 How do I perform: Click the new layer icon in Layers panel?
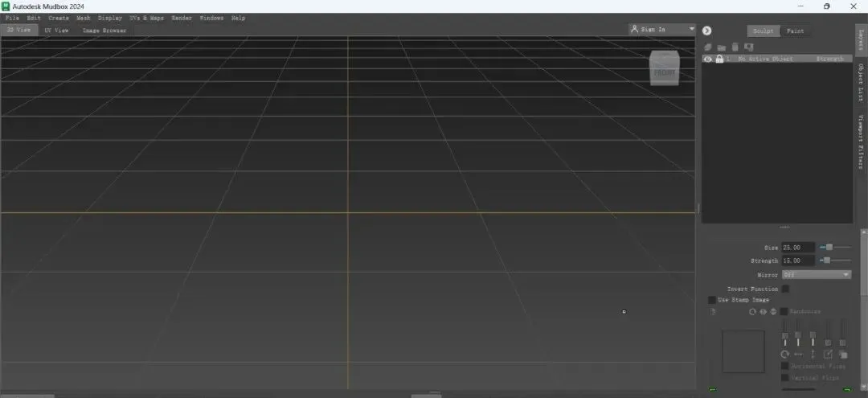pyautogui.click(x=707, y=47)
